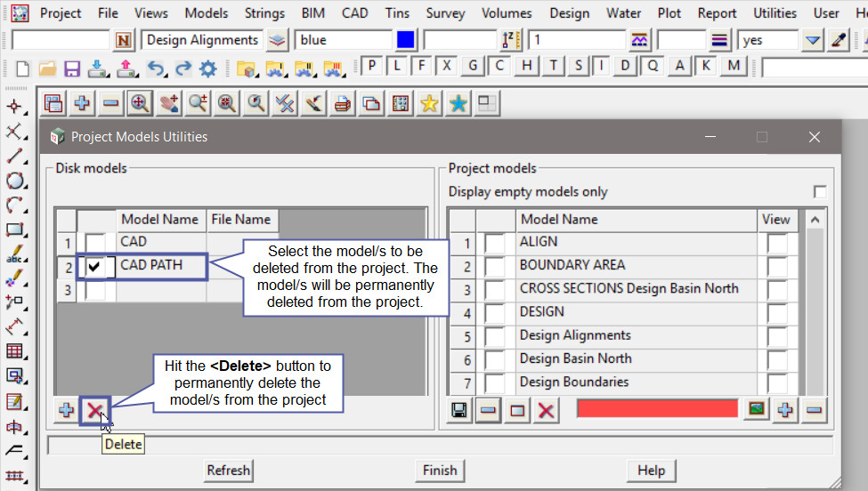868x491 pixels.
Task: Click the blue colour swatch
Action: (x=406, y=40)
